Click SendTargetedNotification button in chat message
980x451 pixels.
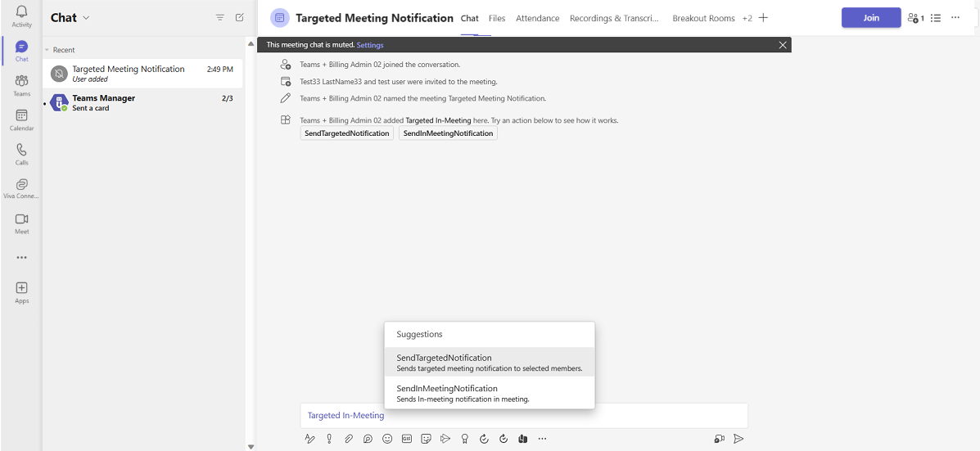(347, 133)
